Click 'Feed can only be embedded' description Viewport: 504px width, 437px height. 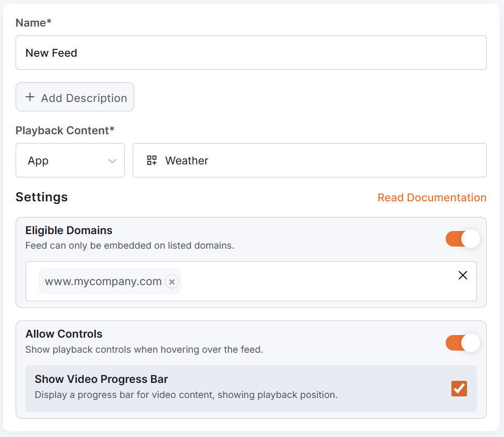click(130, 246)
